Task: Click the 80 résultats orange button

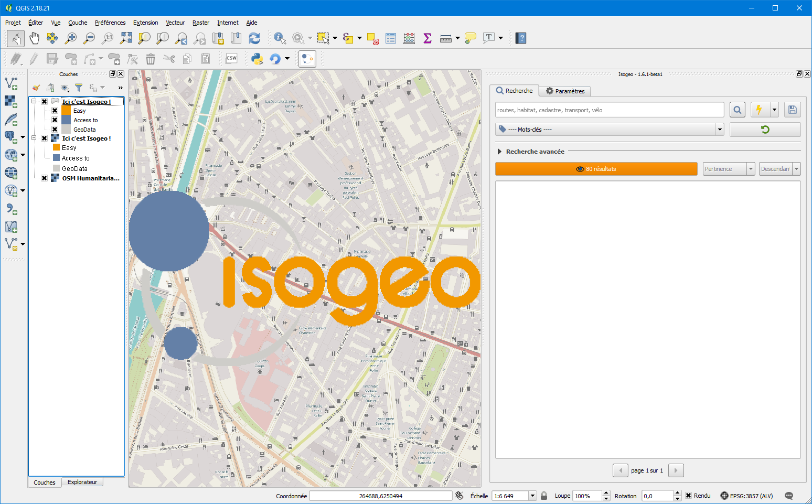Action: coord(596,169)
